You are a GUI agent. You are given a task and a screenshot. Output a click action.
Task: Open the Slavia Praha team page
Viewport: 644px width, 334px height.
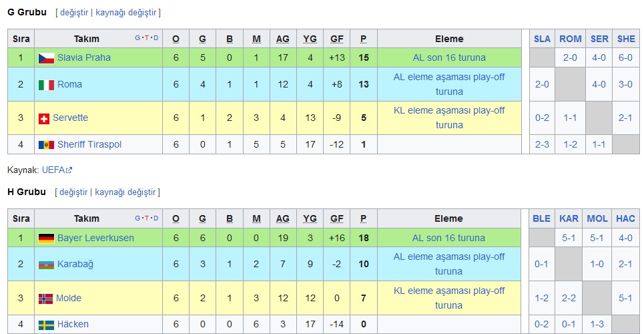coord(84,57)
